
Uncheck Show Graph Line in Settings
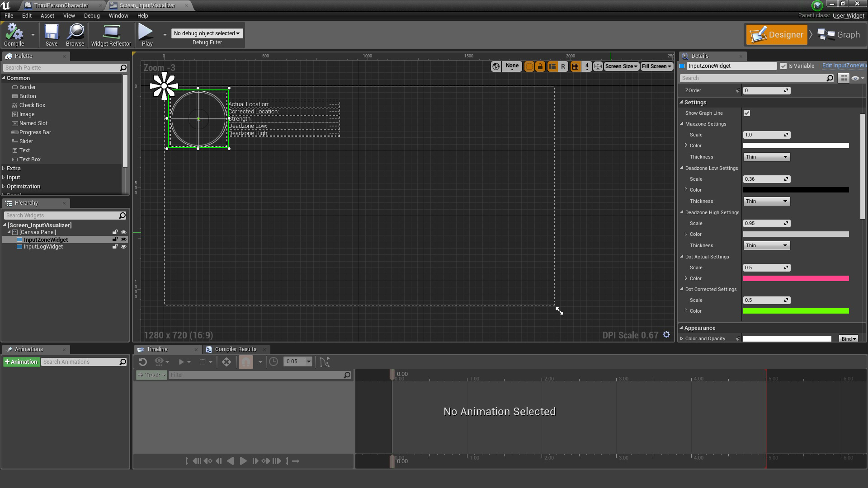coord(747,113)
